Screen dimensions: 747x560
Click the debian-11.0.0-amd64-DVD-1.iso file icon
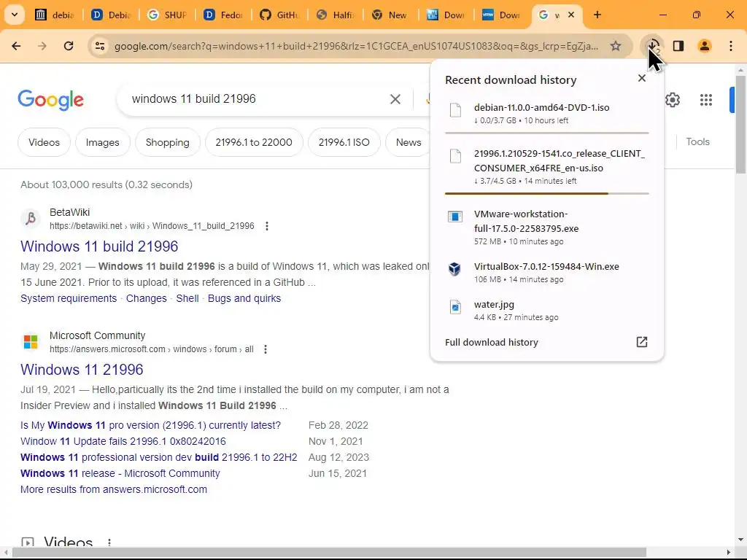click(x=455, y=110)
